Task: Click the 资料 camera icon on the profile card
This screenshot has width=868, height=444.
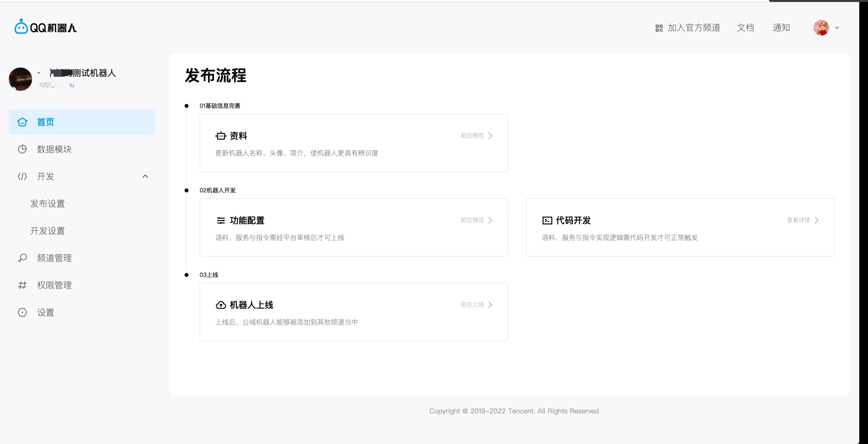Action: pyautogui.click(x=221, y=136)
